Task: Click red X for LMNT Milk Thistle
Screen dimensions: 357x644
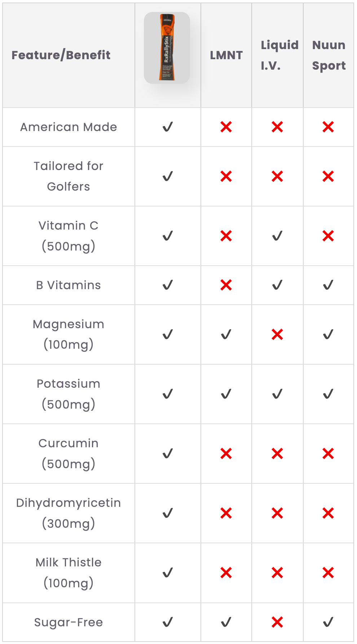Action: point(226,573)
